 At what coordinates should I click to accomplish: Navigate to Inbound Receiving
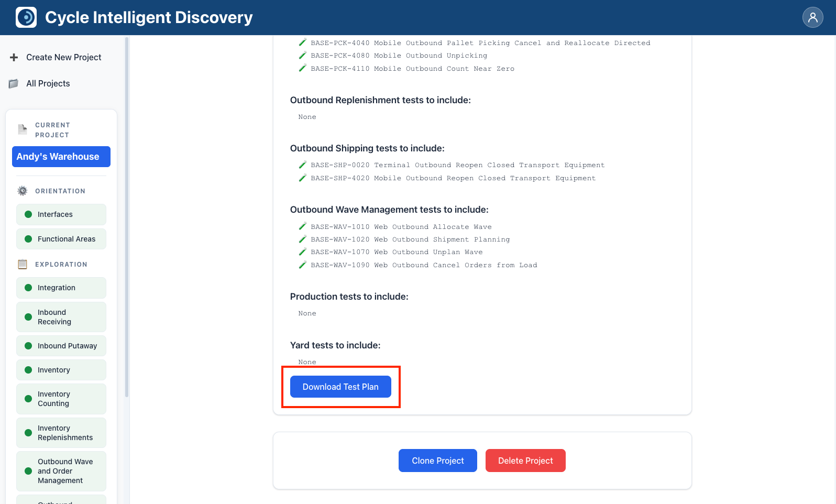click(61, 317)
